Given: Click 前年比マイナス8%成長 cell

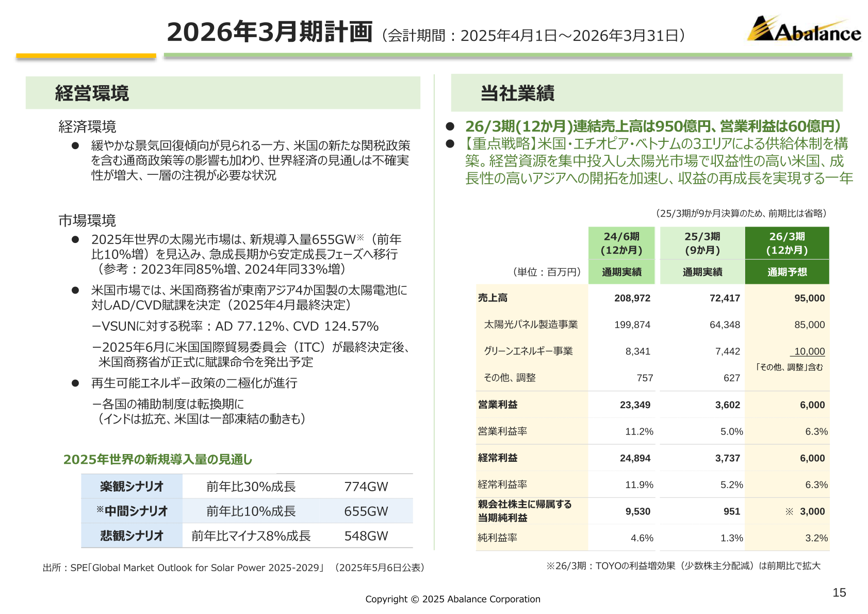Looking at the screenshot, I should [251, 536].
